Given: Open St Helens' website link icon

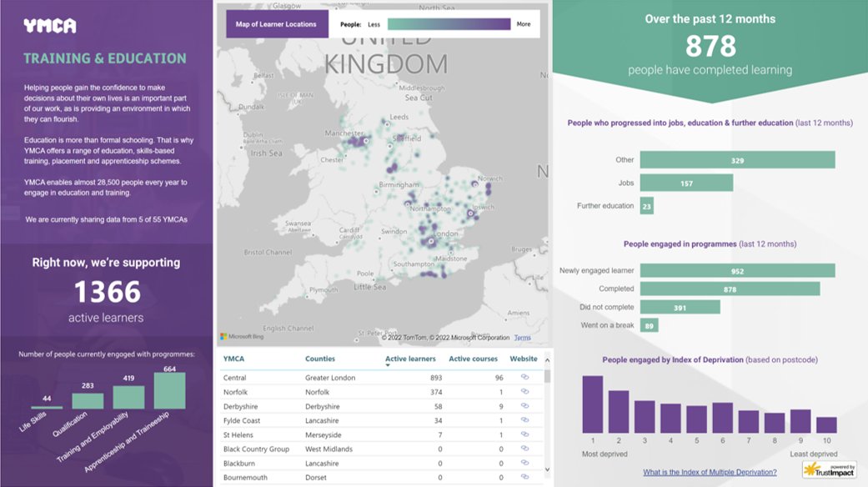Looking at the screenshot, I should click(525, 434).
